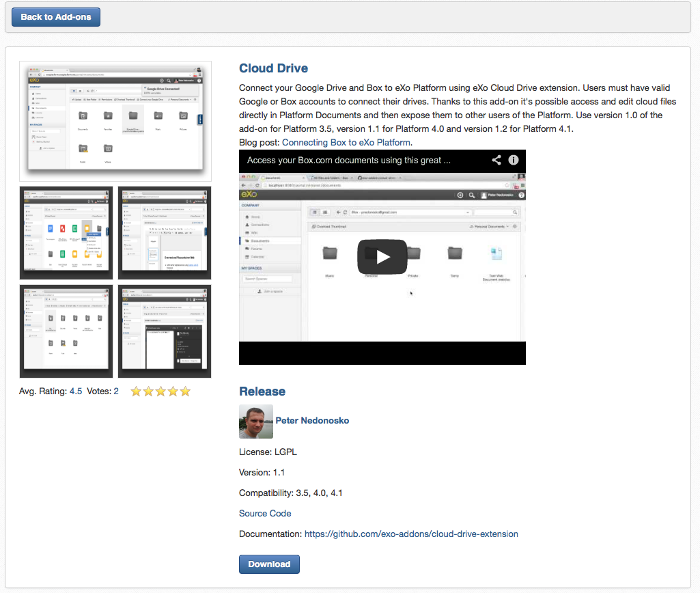Image resolution: width=700 pixels, height=593 pixels.
Task: Click the Cloud Drive heading
Action: (273, 68)
